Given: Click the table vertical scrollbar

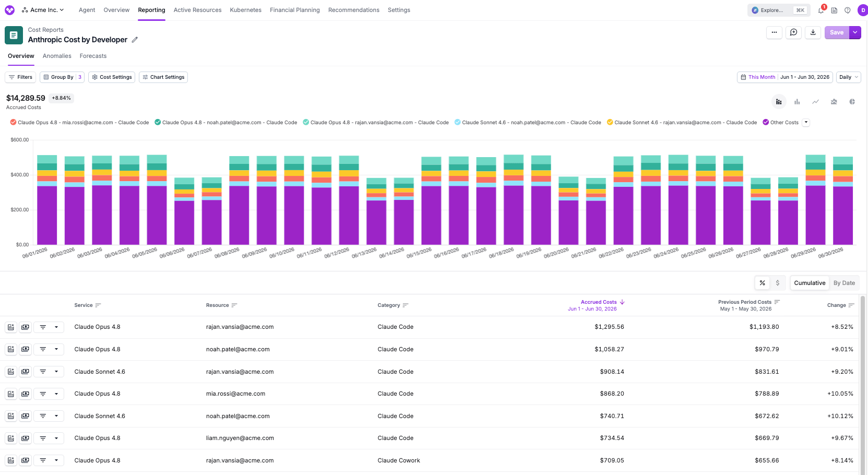Looking at the screenshot, I should (863, 385).
